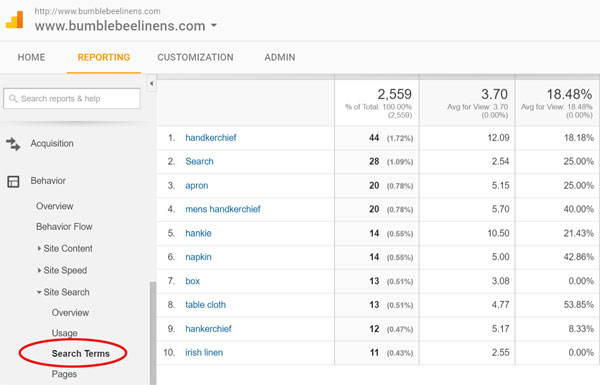Open the hankie search term
This screenshot has height=385, width=600.
tap(198, 233)
